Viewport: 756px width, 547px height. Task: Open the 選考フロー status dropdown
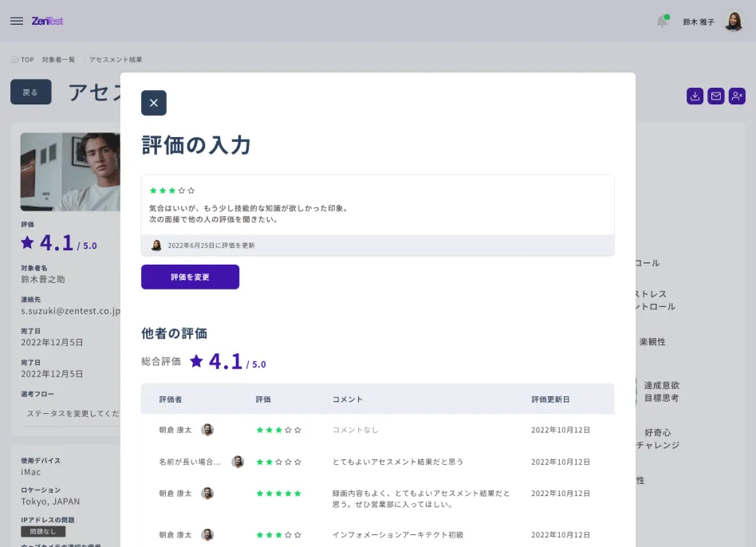(70, 413)
